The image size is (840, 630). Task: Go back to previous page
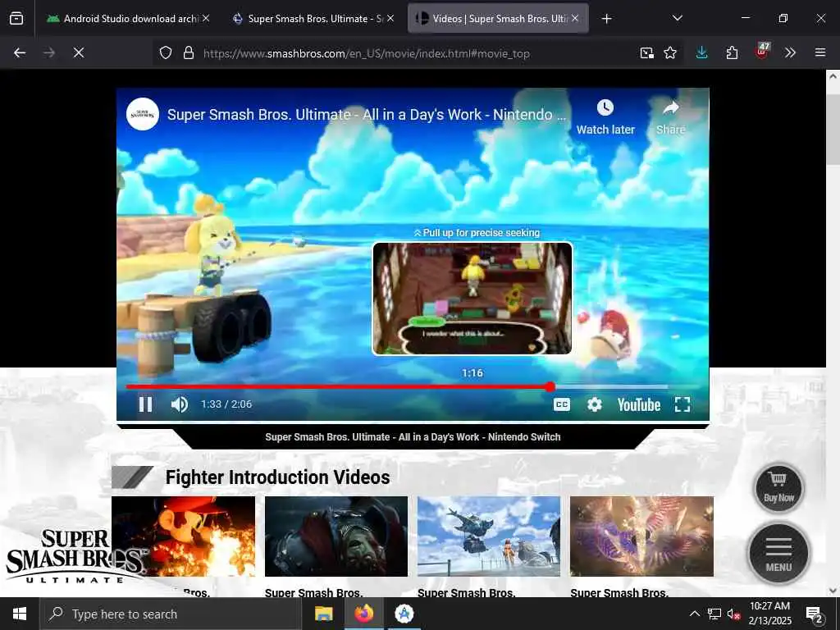point(20,53)
